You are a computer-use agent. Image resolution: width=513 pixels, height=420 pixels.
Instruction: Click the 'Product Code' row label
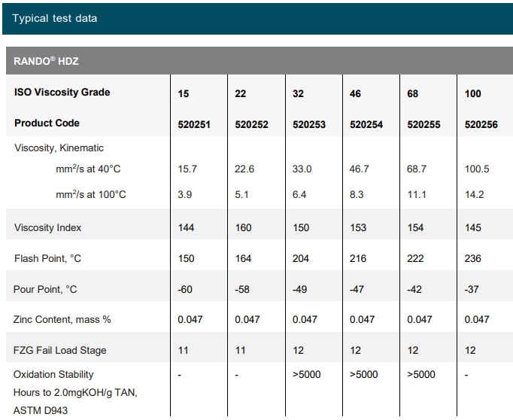point(47,123)
